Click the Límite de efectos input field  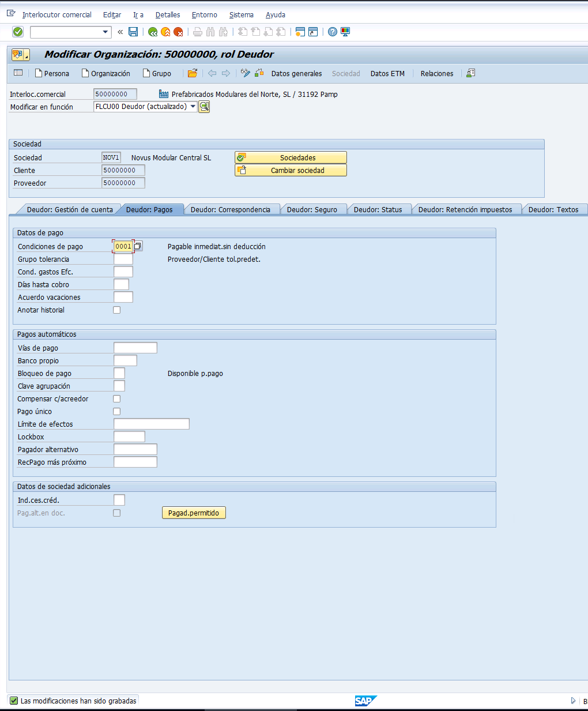pos(152,424)
